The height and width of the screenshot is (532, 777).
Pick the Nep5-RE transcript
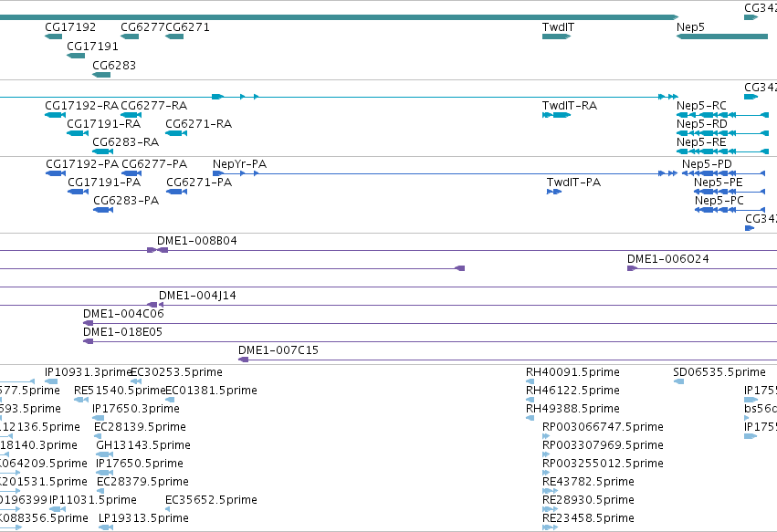tap(722, 151)
